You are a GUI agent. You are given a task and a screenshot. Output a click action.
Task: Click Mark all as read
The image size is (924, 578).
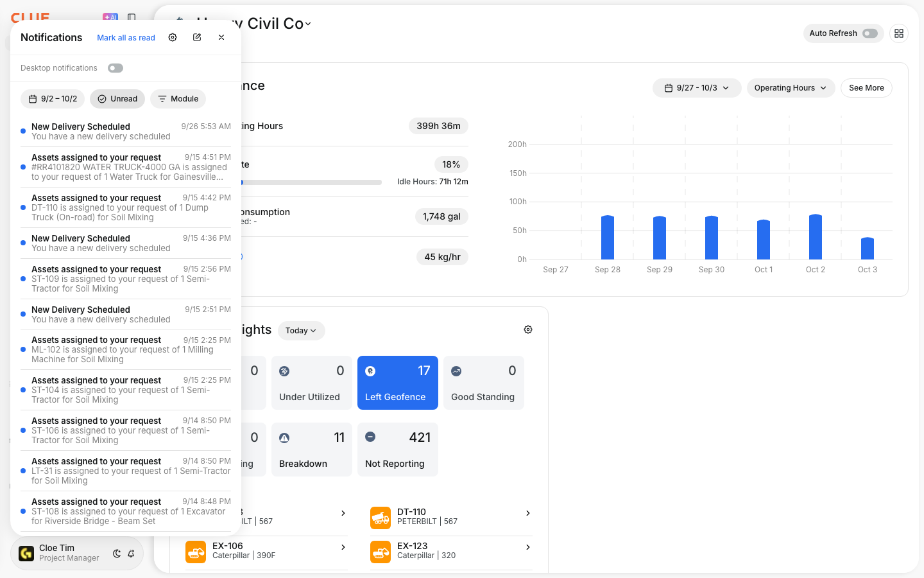[126, 38]
